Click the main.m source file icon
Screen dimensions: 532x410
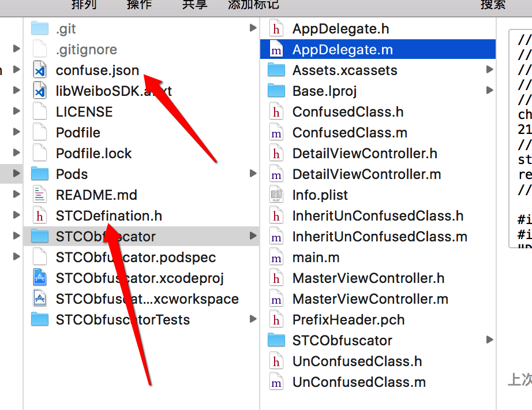click(276, 258)
